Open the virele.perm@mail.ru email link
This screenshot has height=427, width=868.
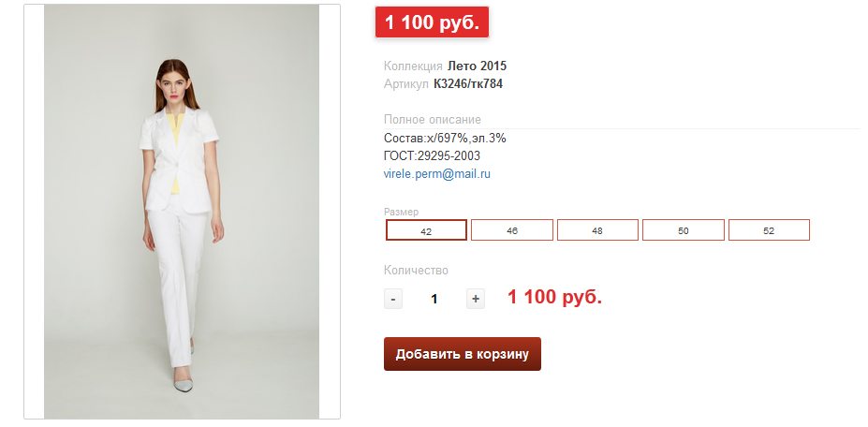click(437, 174)
